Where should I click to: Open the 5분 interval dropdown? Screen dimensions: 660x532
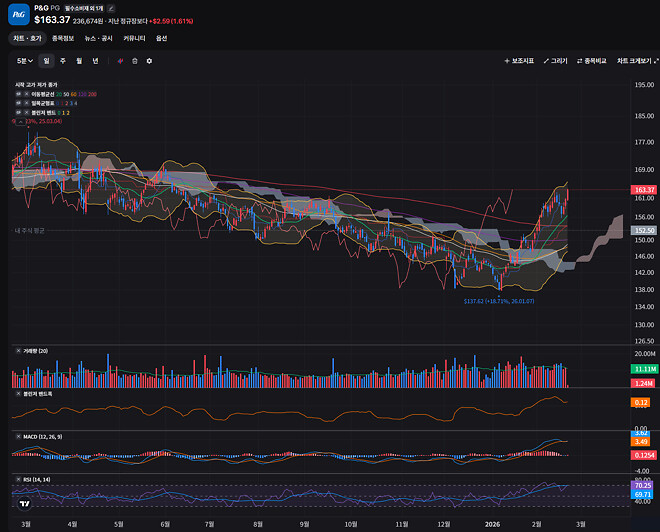23,61
